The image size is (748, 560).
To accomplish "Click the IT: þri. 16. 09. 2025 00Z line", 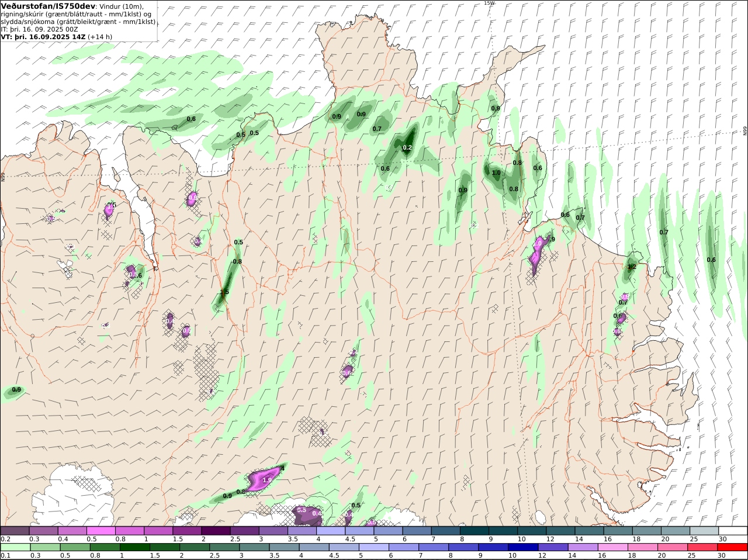I will click(39, 29).
